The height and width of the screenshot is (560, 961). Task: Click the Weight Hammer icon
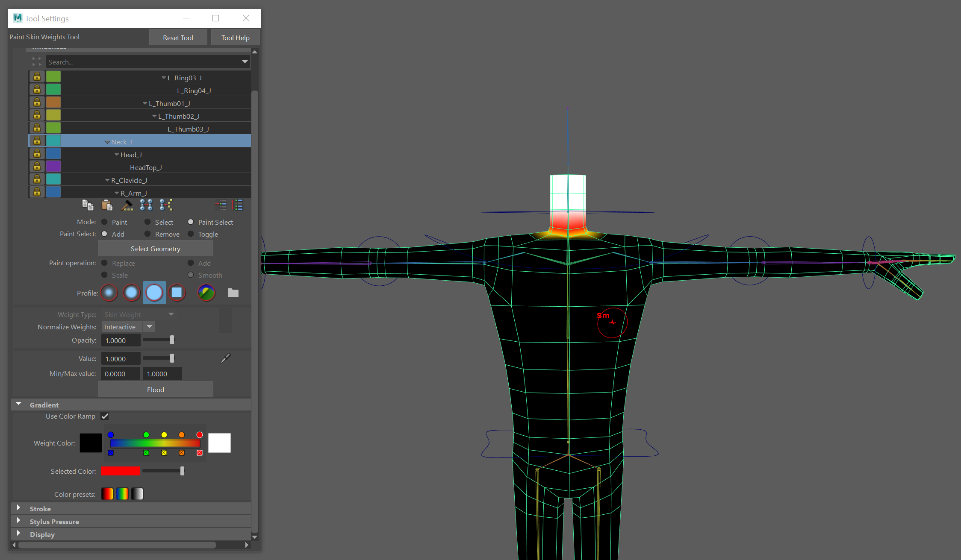click(x=127, y=205)
